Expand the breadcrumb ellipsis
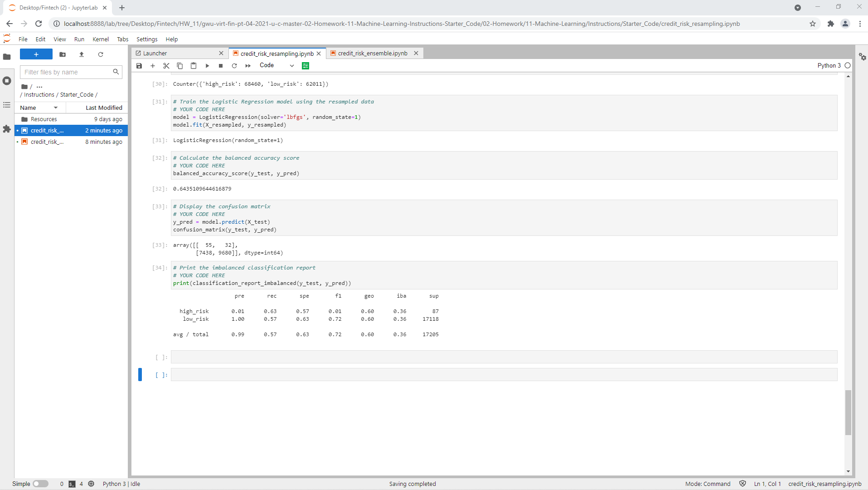Image resolution: width=868 pixels, height=490 pixels. coord(39,86)
